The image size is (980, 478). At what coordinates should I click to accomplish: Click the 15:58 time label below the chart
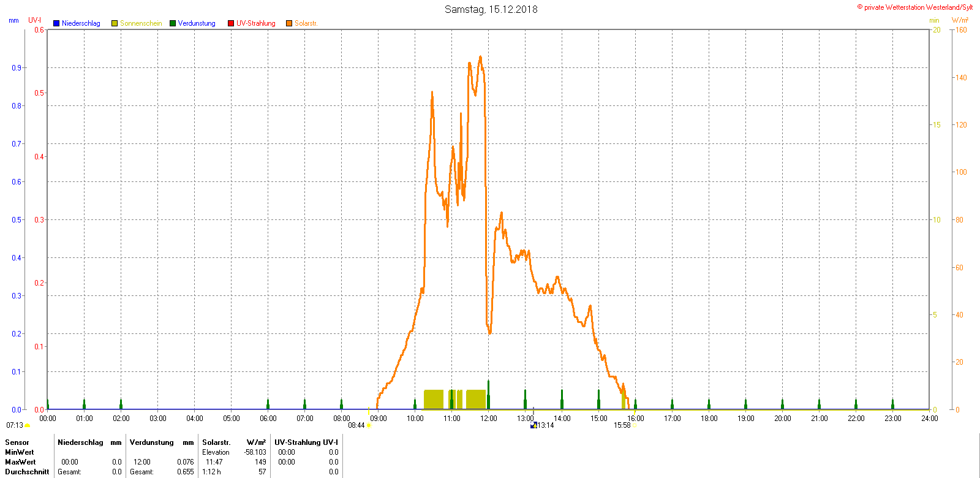click(x=622, y=425)
